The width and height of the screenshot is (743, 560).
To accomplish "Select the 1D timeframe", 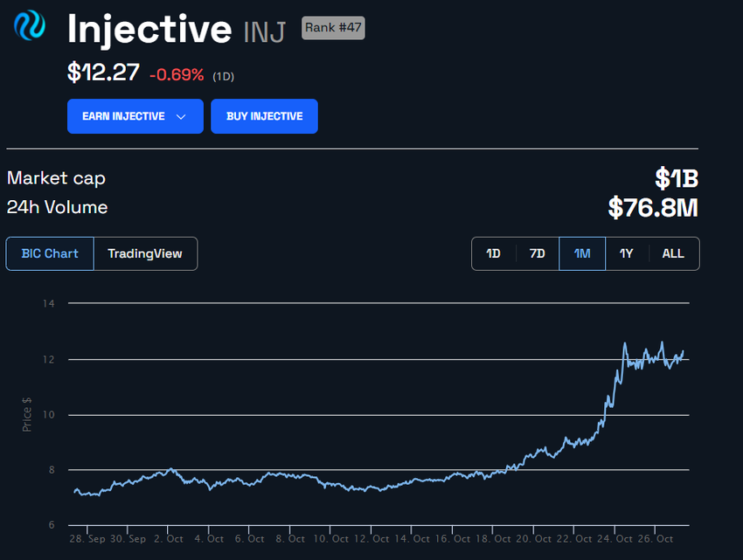I will [493, 253].
